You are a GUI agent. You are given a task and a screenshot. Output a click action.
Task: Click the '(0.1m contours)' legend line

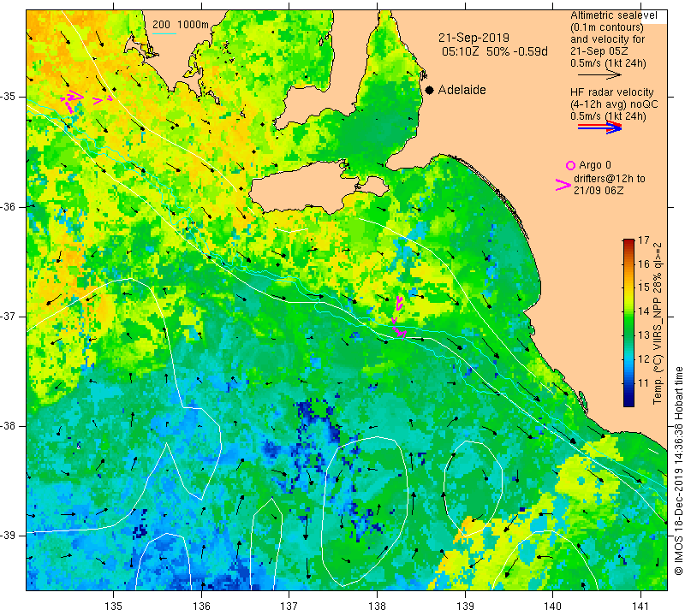pos(607,27)
